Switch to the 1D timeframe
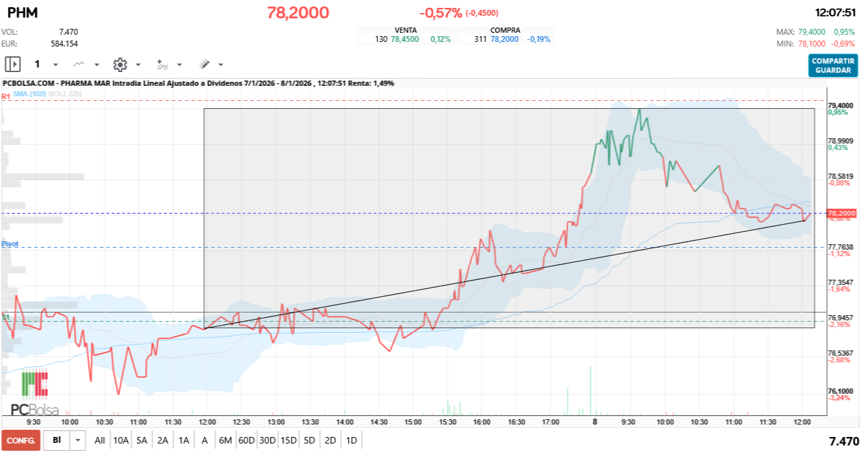This screenshot has width=868, height=454. click(350, 440)
